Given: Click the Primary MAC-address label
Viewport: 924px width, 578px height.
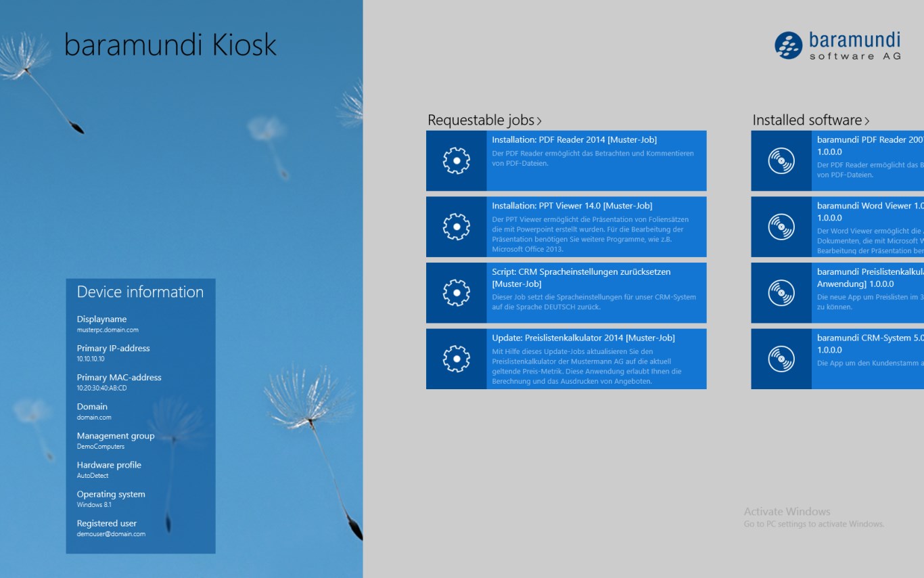Looking at the screenshot, I should (119, 378).
